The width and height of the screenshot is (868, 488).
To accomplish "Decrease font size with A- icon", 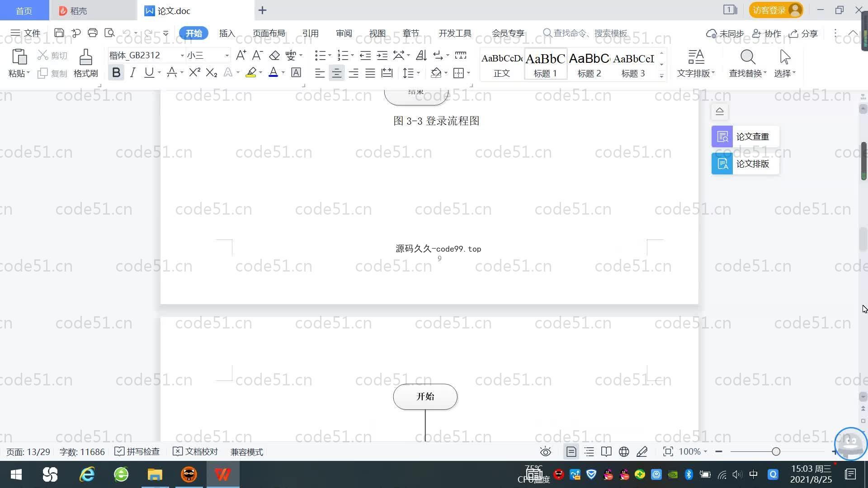I will tap(257, 55).
